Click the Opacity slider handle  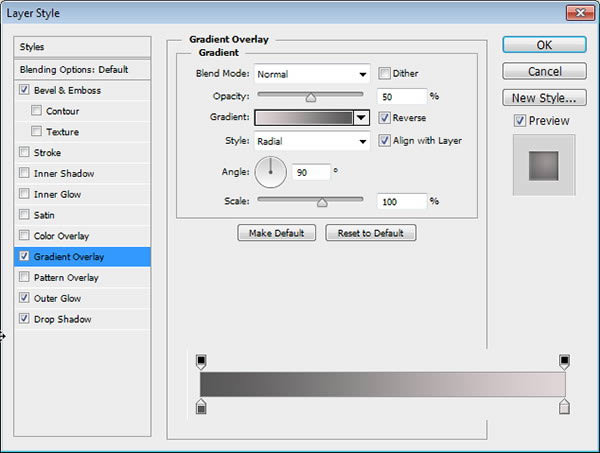(x=311, y=98)
